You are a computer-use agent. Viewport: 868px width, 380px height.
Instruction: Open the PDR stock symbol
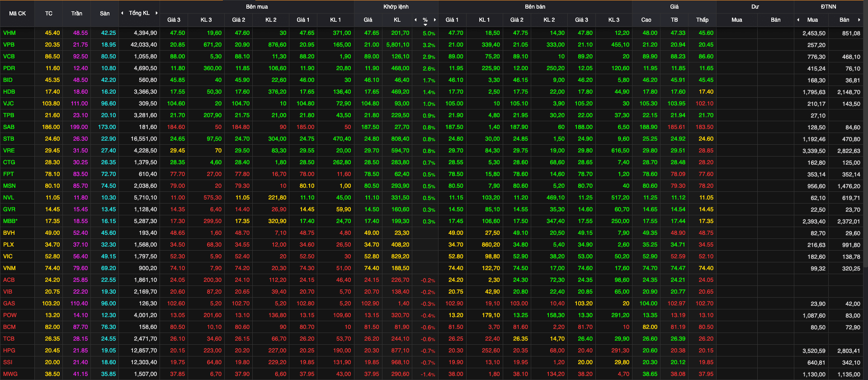[x=9, y=68]
